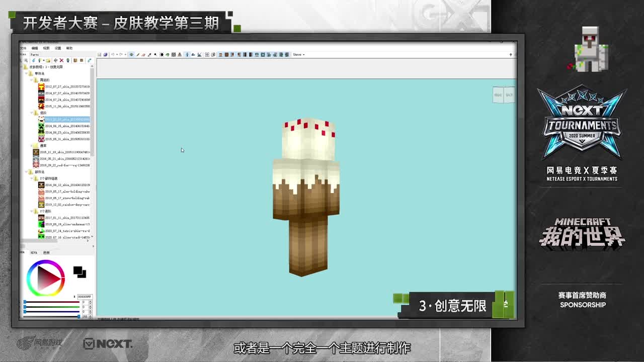
Task: Open the Steve model dropdown
Action: click(298, 54)
